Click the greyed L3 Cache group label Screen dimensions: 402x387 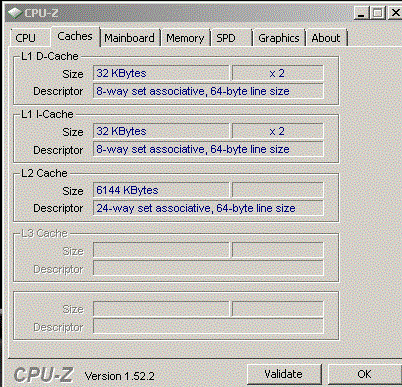(44, 233)
